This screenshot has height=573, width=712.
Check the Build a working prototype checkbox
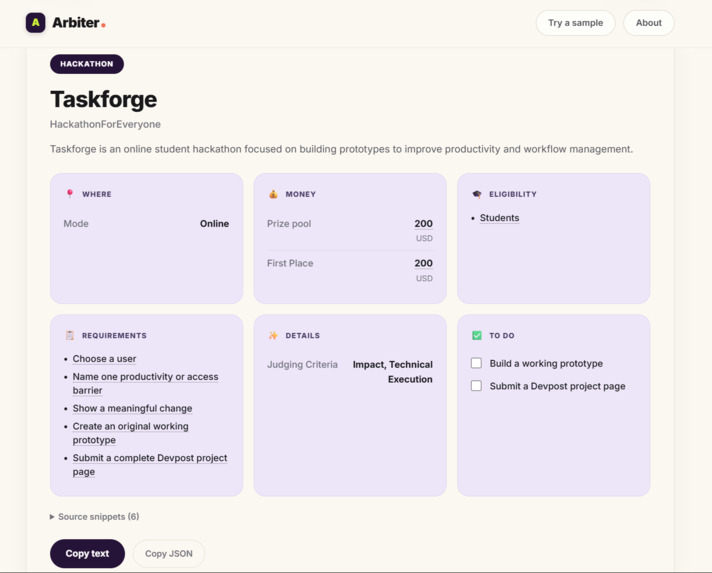476,363
